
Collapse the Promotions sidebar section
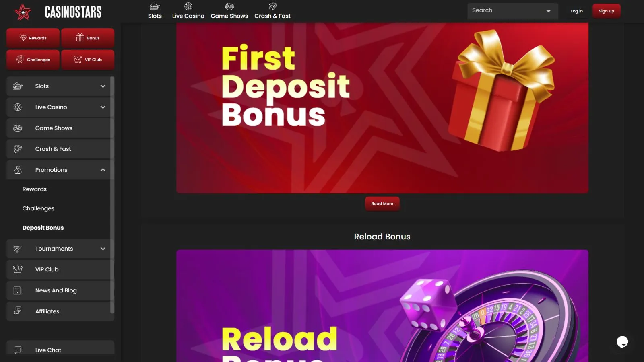click(103, 170)
